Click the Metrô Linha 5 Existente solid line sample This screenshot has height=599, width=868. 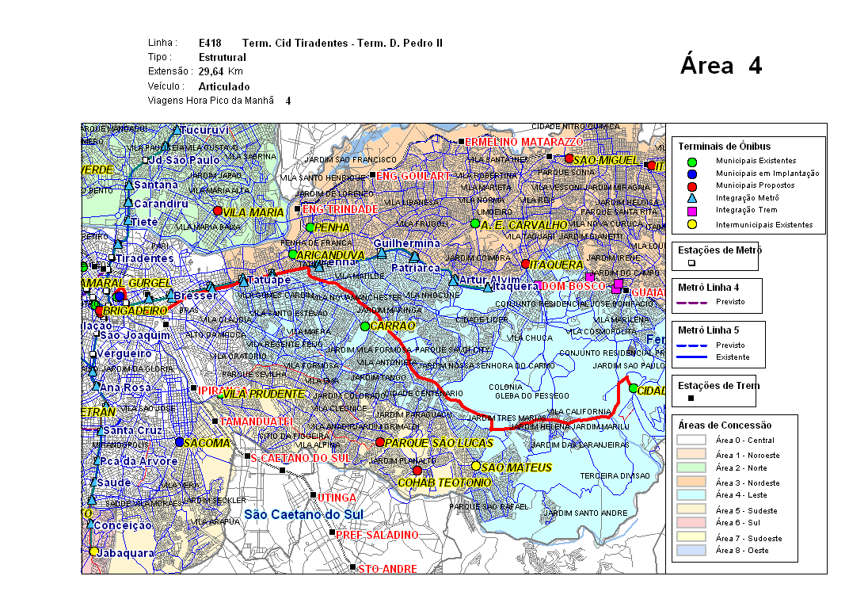tap(692, 357)
